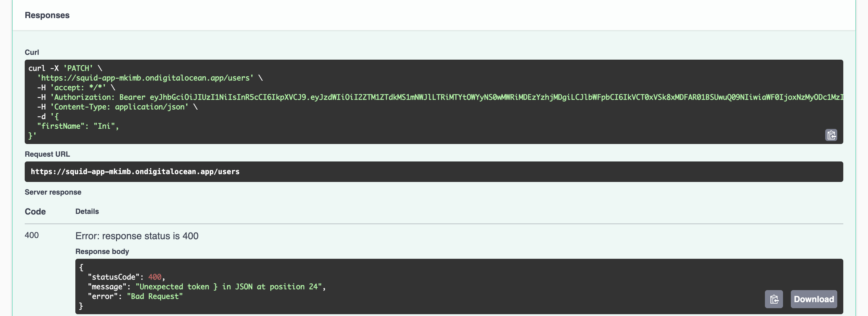The image size is (868, 316).
Task: Copy the response body to clipboard
Action: tap(774, 299)
